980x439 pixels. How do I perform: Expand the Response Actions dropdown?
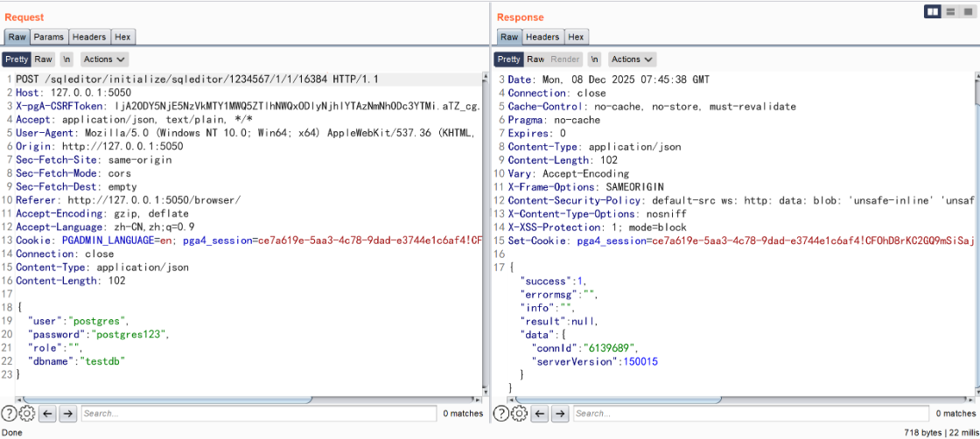[x=632, y=59]
